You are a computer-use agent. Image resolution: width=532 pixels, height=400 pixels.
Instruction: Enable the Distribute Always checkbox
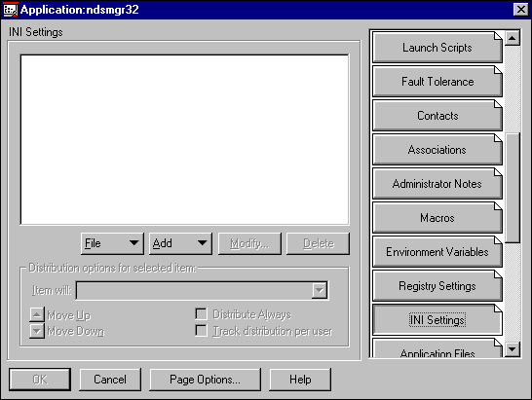201,314
